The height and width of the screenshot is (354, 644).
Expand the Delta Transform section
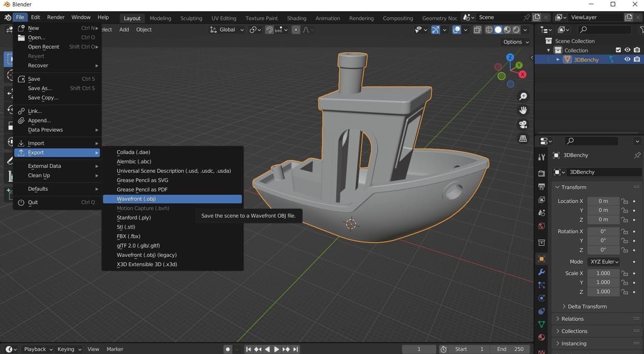pyautogui.click(x=587, y=306)
